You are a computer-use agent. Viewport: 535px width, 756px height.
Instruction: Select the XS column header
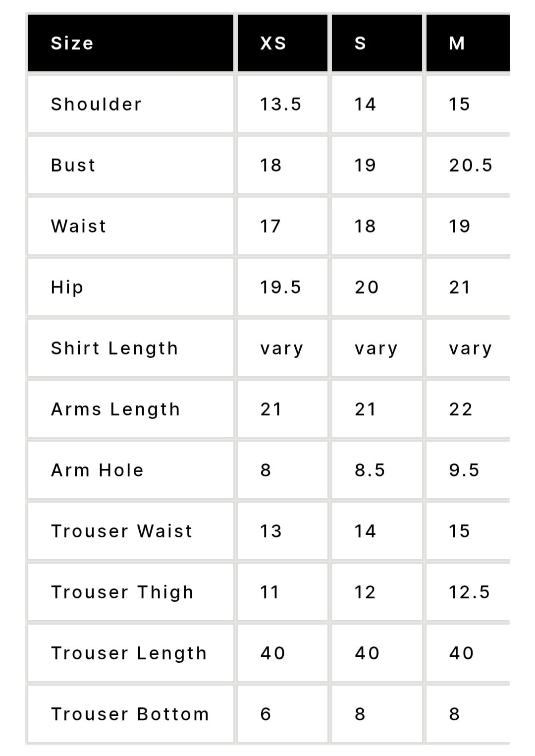[x=282, y=43]
